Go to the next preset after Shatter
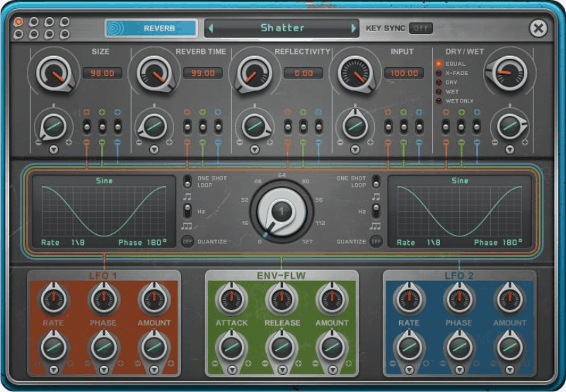The height and width of the screenshot is (392, 566). [x=354, y=28]
